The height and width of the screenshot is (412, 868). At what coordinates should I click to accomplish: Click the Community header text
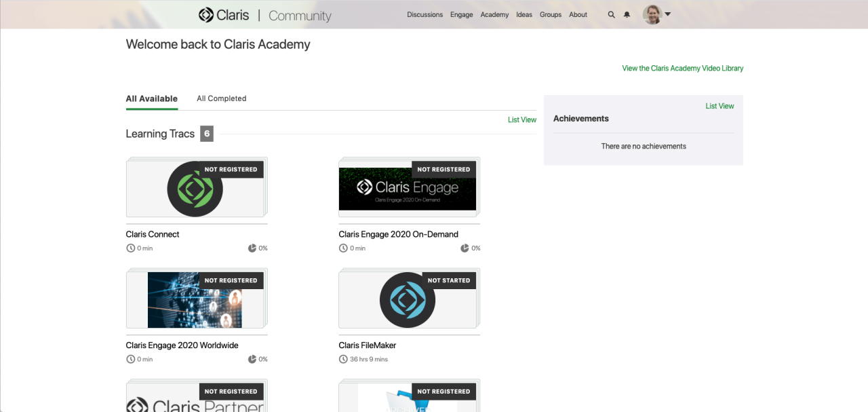(x=300, y=15)
